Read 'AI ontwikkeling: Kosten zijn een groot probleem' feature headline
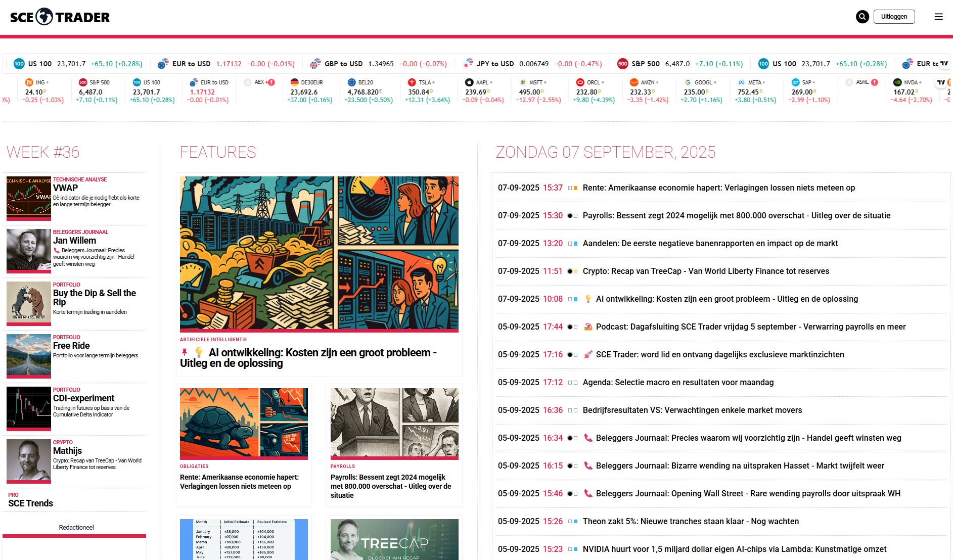The width and height of the screenshot is (953, 560). tap(308, 358)
